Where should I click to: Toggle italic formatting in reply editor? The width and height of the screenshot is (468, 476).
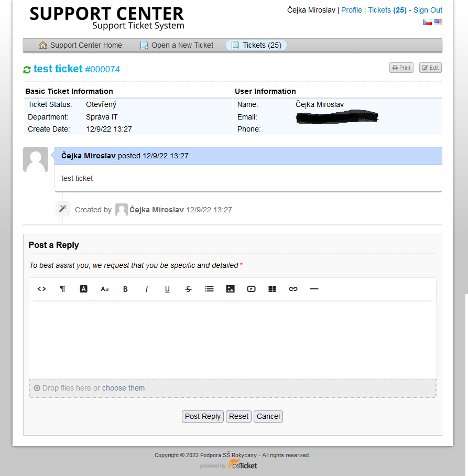click(146, 289)
